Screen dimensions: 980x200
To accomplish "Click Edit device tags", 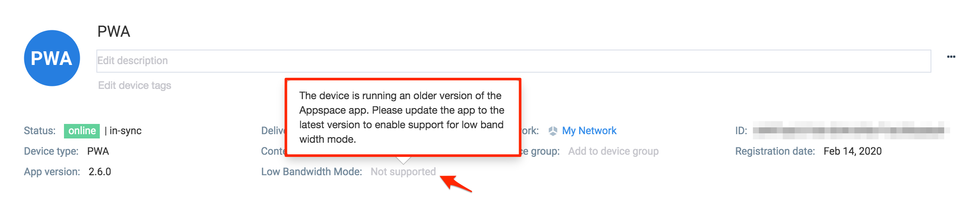I will tap(135, 85).
